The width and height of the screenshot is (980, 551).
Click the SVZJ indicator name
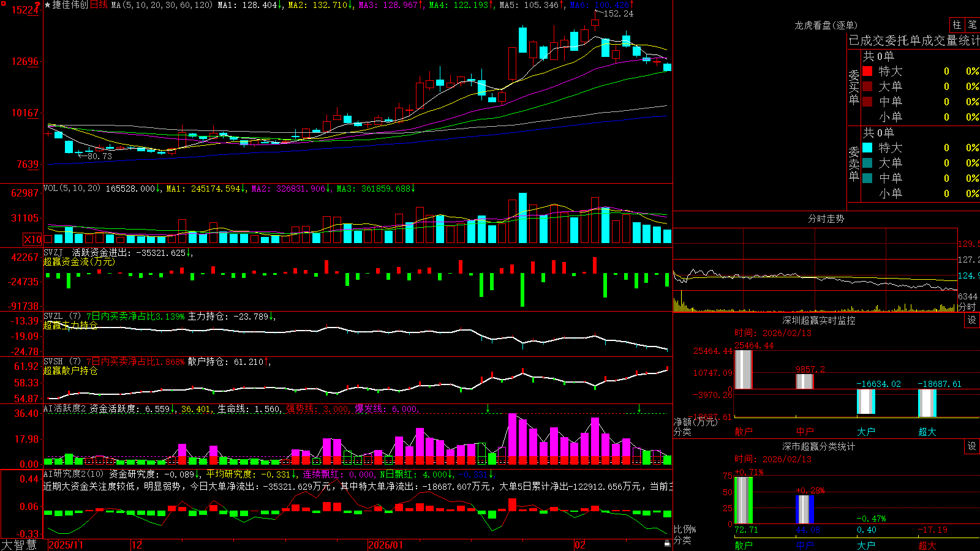pos(53,253)
